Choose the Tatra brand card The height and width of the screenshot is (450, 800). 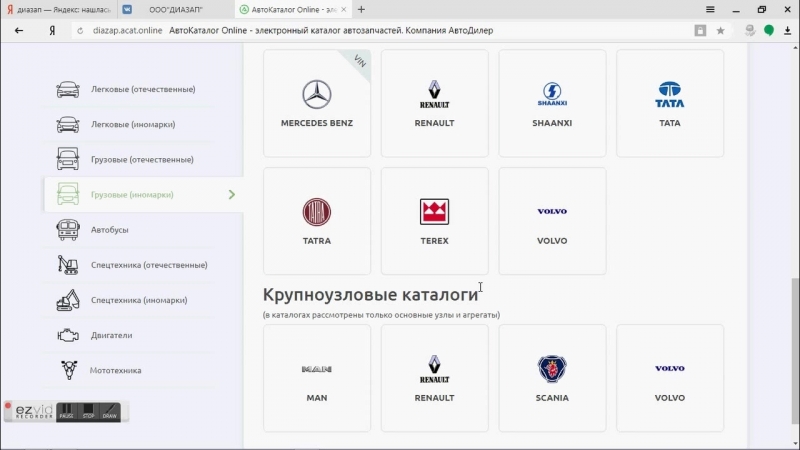(317, 221)
